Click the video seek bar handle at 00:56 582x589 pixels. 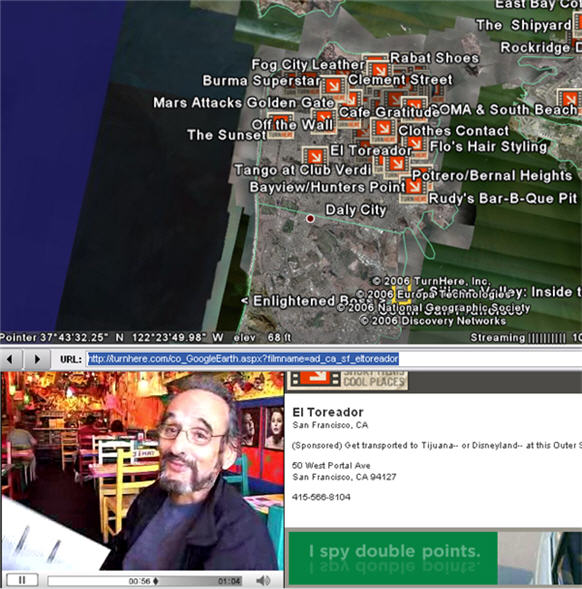pyautogui.click(x=156, y=581)
